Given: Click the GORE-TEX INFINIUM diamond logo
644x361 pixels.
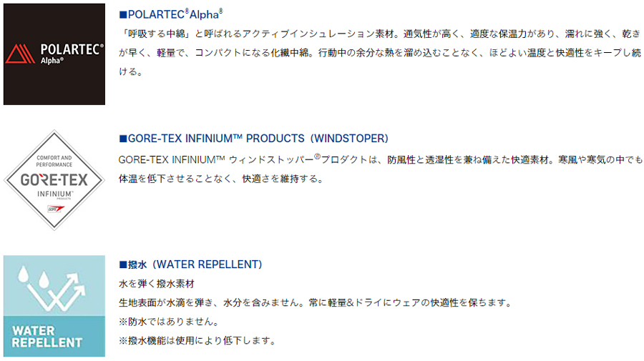Looking at the screenshot, I should click(54, 180).
